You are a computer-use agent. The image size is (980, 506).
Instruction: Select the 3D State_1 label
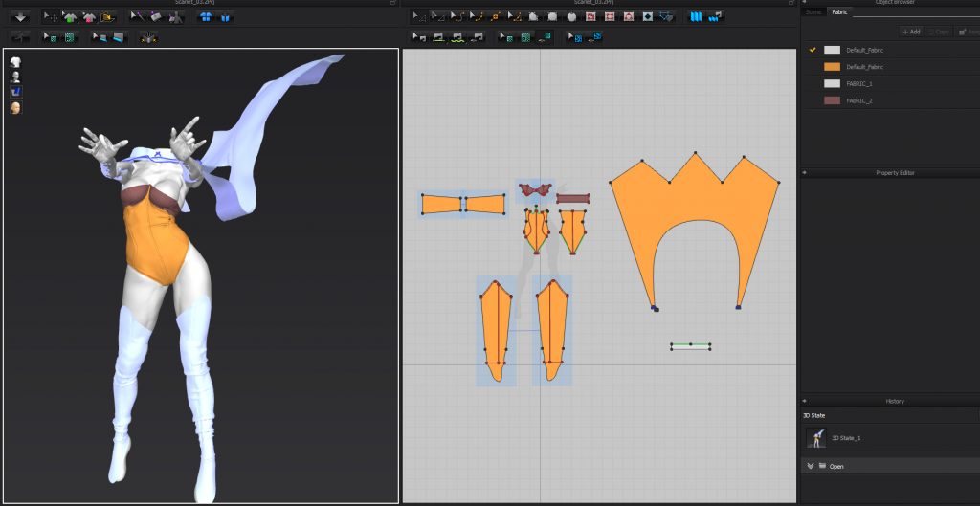(x=846, y=438)
